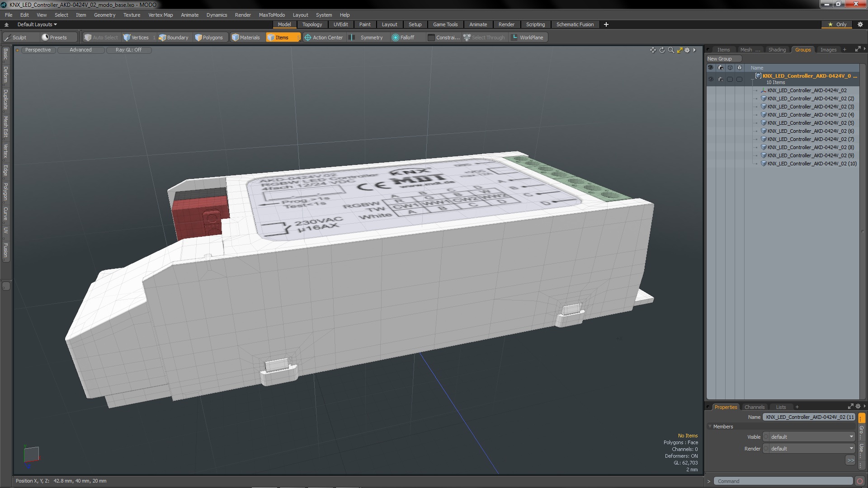The image size is (868, 488).
Task: Toggle visibility eye of KNX_LED_Controller group
Action: [711, 79]
